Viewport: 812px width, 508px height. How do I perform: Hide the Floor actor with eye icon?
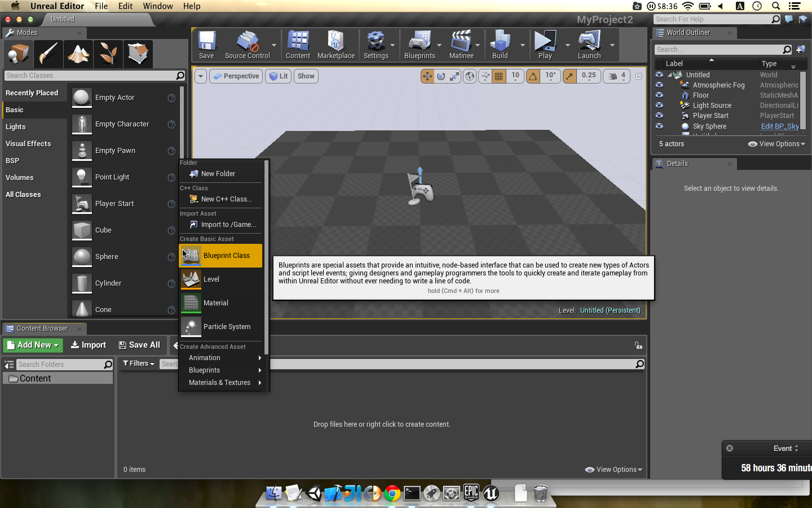(x=659, y=95)
